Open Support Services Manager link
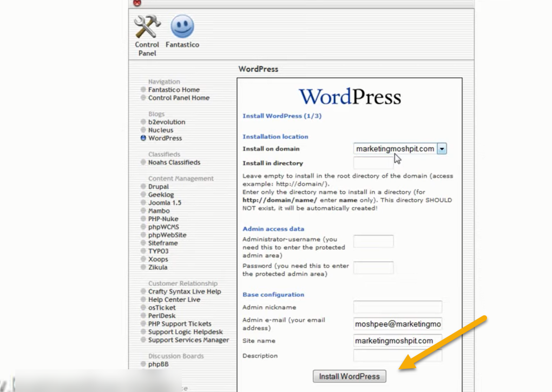Image resolution: width=552 pixels, height=392 pixels. click(189, 340)
